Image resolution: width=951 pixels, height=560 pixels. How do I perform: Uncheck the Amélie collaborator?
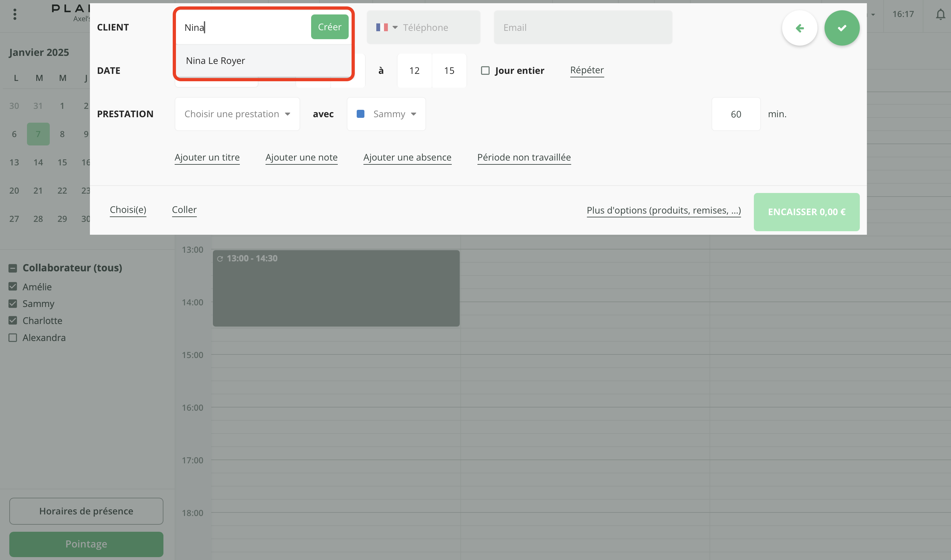coord(13,287)
